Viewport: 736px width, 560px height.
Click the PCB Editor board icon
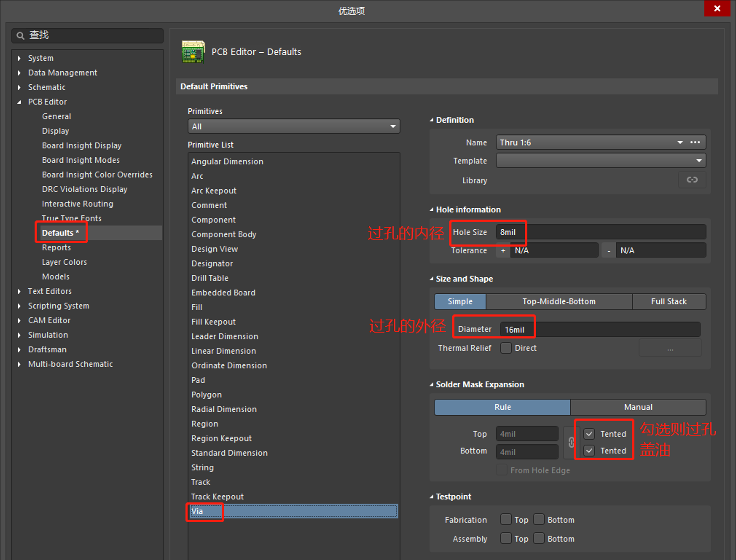coord(193,52)
